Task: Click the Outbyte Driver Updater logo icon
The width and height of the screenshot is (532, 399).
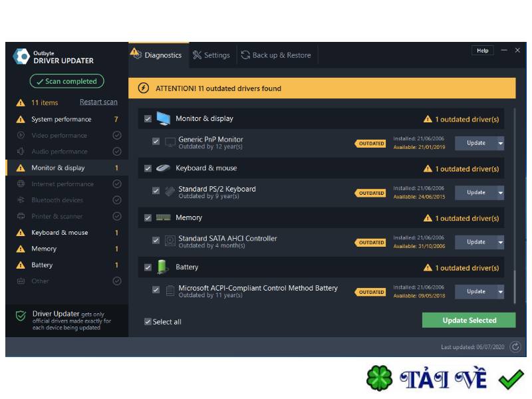Action: 21,57
